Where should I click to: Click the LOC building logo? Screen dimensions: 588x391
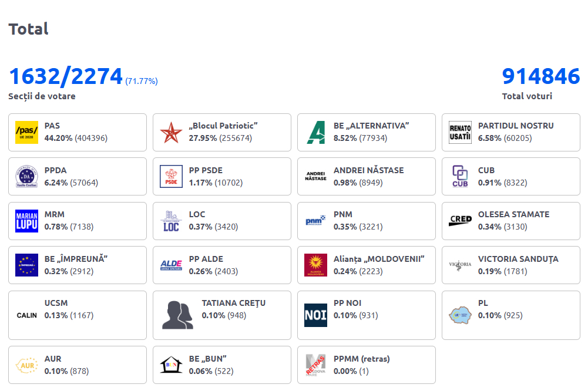tap(171, 221)
